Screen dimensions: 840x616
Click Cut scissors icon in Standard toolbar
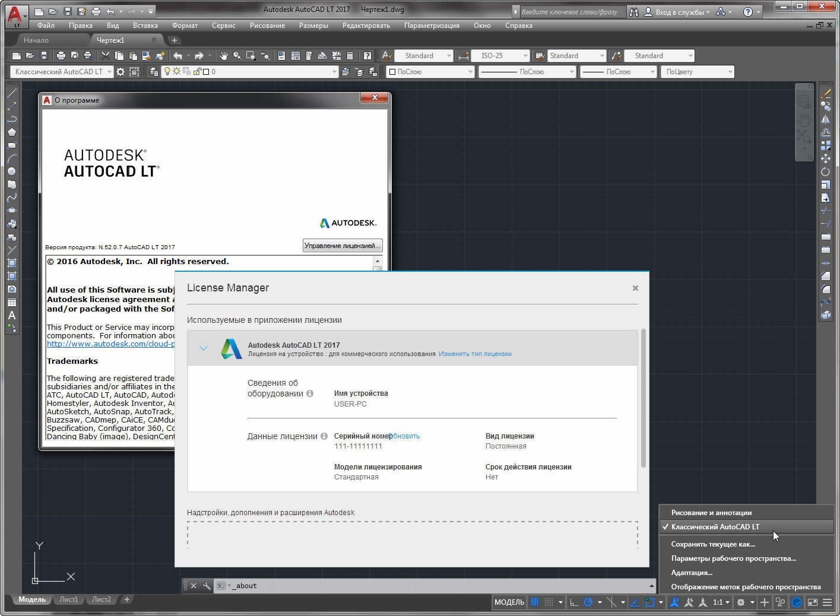[x=106, y=56]
